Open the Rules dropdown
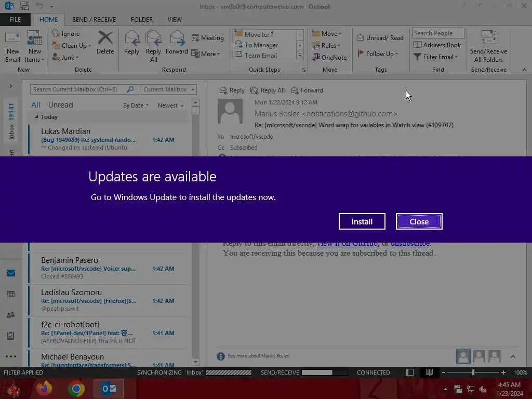This screenshot has width=532, height=399. tap(326, 46)
